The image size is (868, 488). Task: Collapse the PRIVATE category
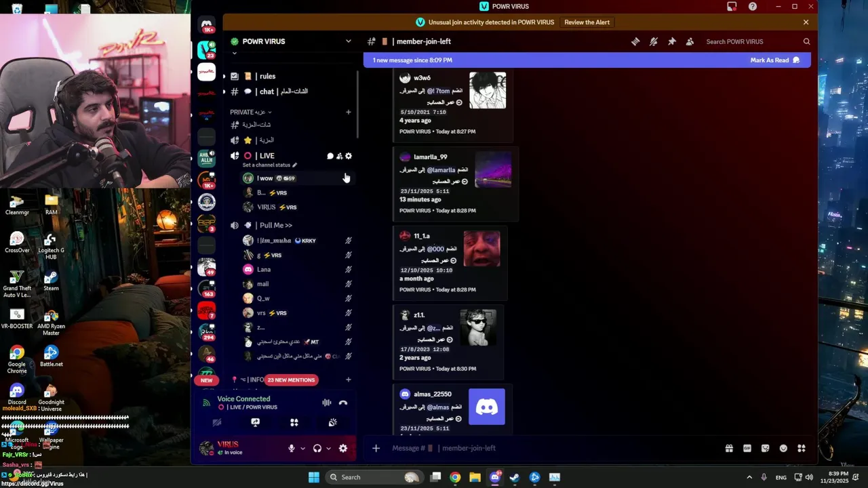(250, 112)
